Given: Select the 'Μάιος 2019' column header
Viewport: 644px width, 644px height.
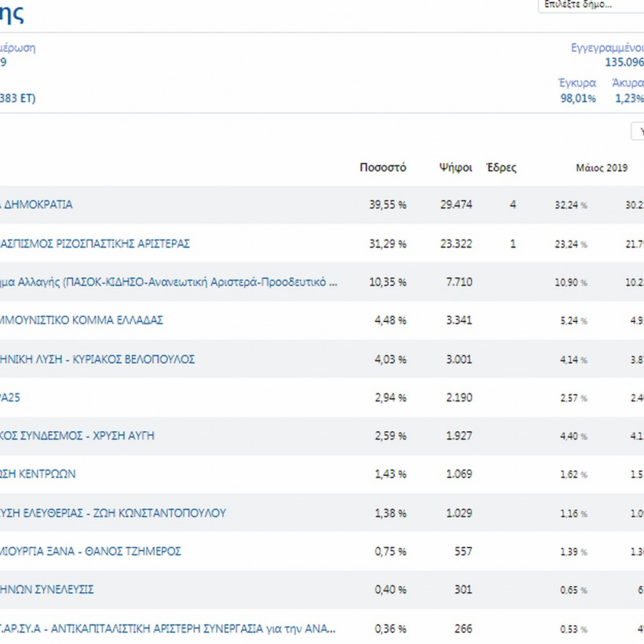Looking at the screenshot, I should [602, 168].
